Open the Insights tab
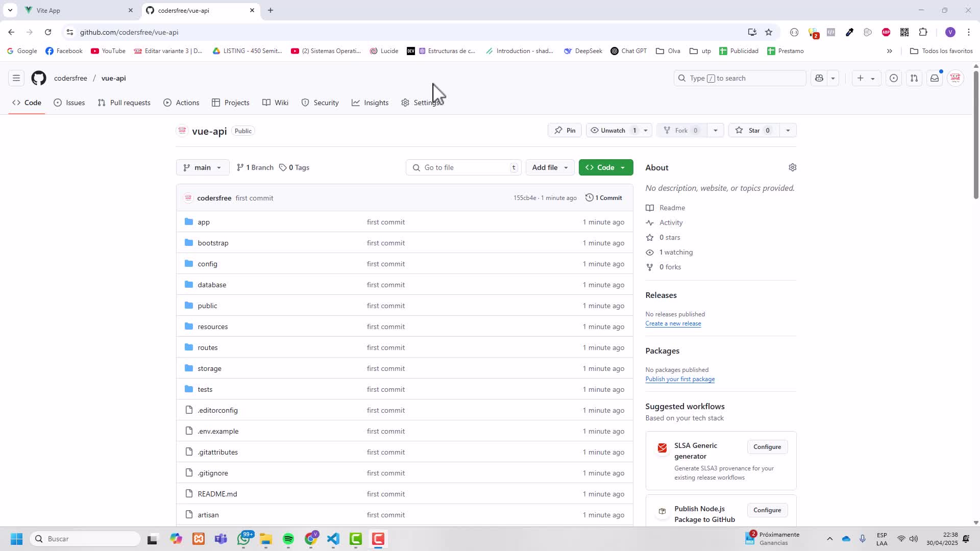 click(x=370, y=103)
